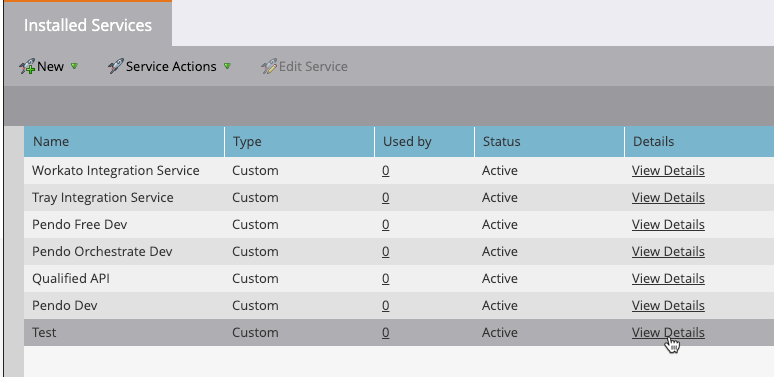Click Active status in Pendo Orchestrate Dev row
Image resolution: width=774 pixels, height=377 pixels.
(x=500, y=252)
